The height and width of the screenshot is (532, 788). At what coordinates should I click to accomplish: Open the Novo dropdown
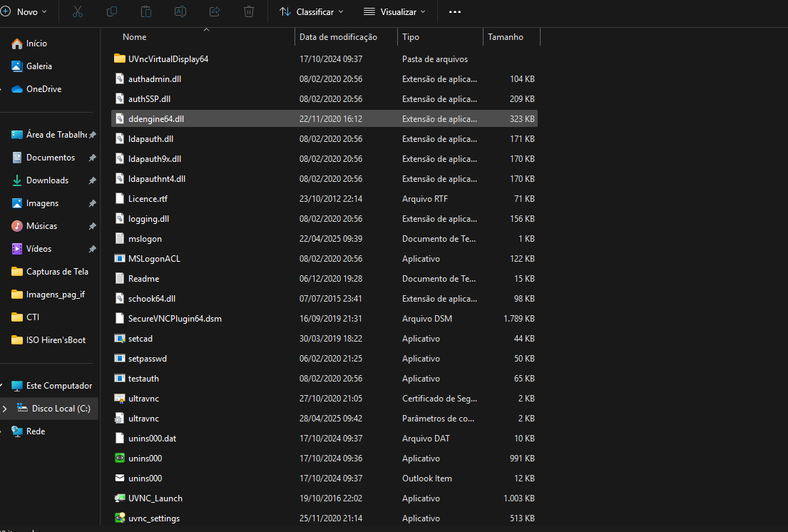tap(24, 11)
